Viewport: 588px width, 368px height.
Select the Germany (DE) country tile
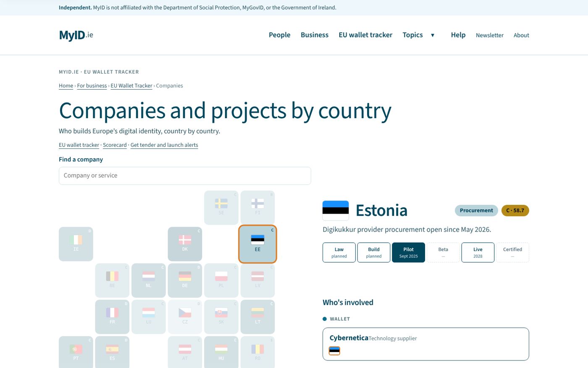[185, 281]
